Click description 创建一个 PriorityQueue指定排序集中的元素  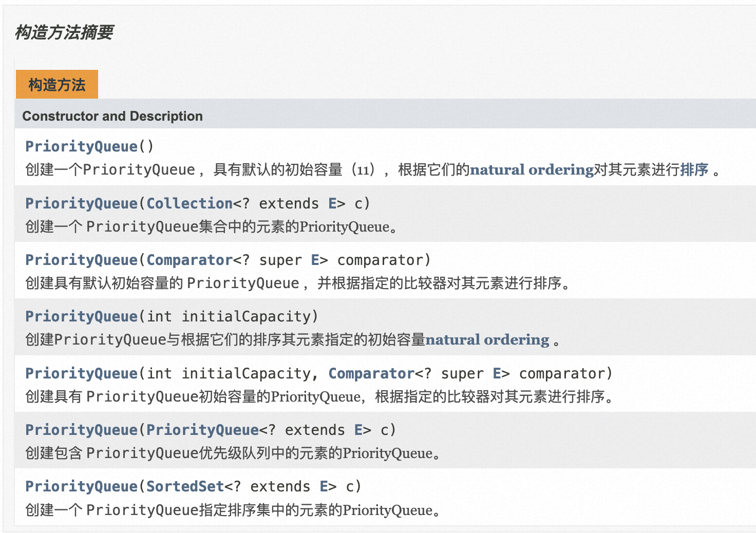[x=233, y=510]
